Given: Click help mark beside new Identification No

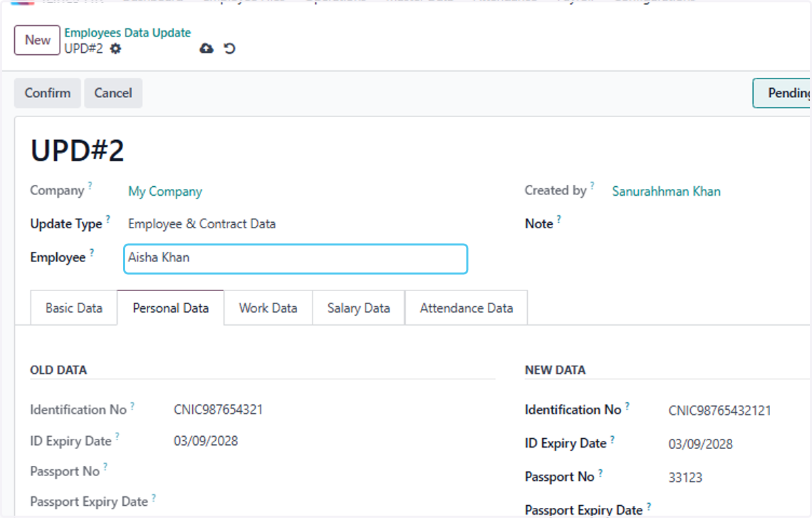Looking at the screenshot, I should tap(627, 406).
